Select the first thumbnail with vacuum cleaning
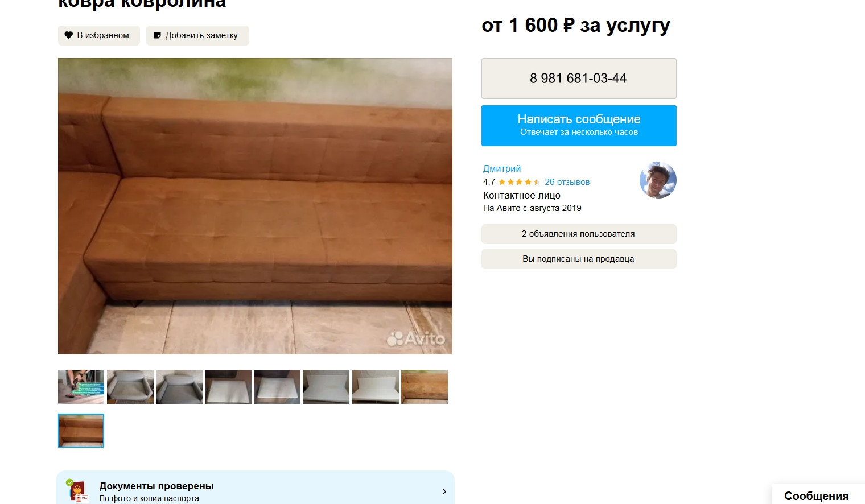This screenshot has width=865, height=504. coord(81,387)
